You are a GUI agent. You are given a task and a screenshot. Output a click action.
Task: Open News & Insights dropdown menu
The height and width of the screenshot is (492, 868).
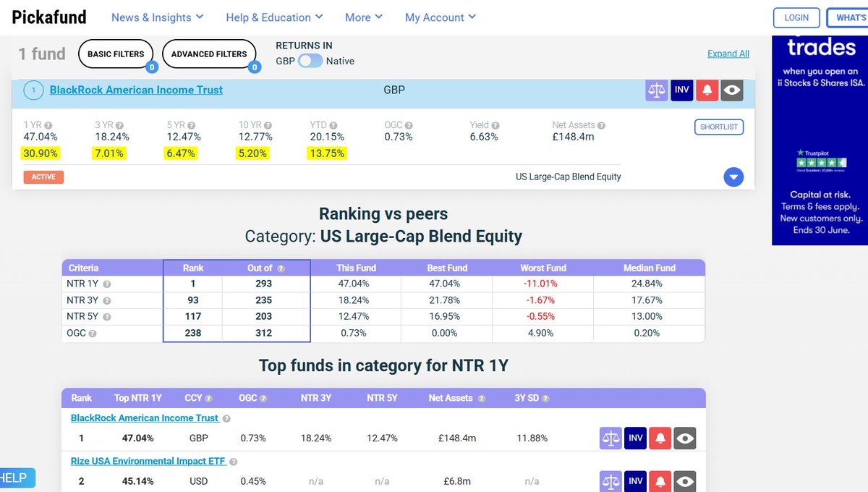[x=157, y=17]
